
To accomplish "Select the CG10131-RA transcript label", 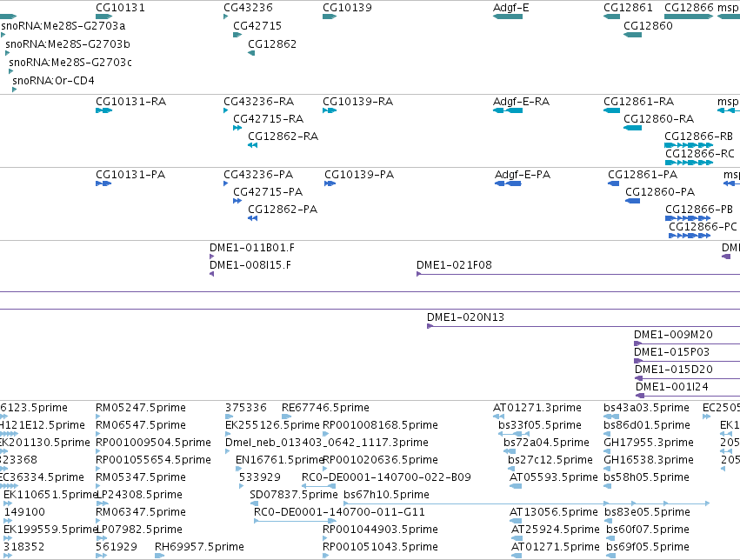I will pos(130,102).
